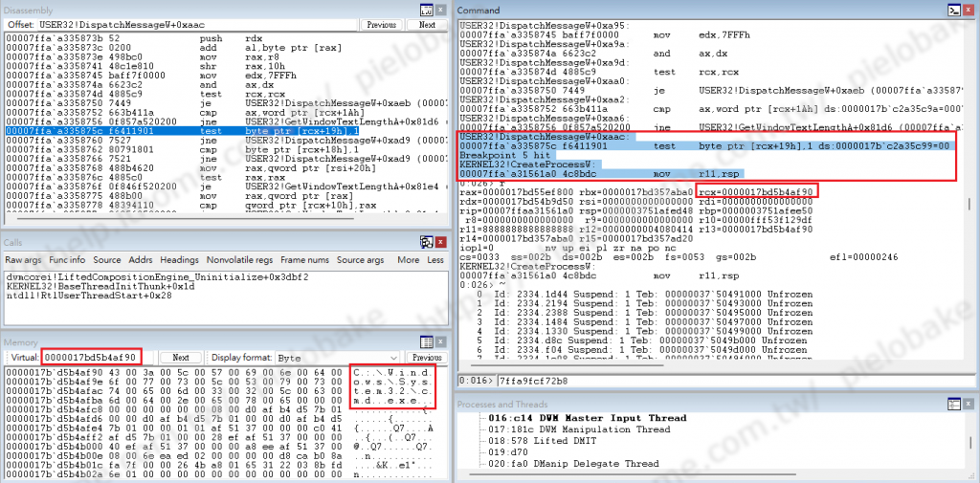980x483 pixels.
Task: Toggle Headings in Calls toolbar
Action: tap(179, 260)
